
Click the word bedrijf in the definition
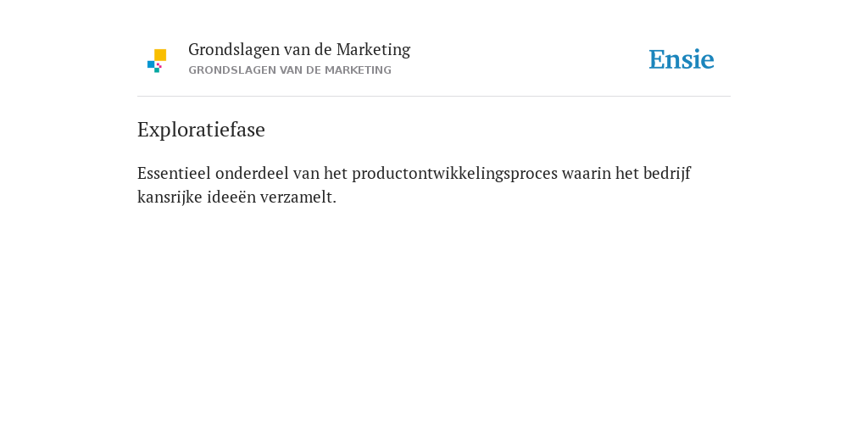click(666, 174)
